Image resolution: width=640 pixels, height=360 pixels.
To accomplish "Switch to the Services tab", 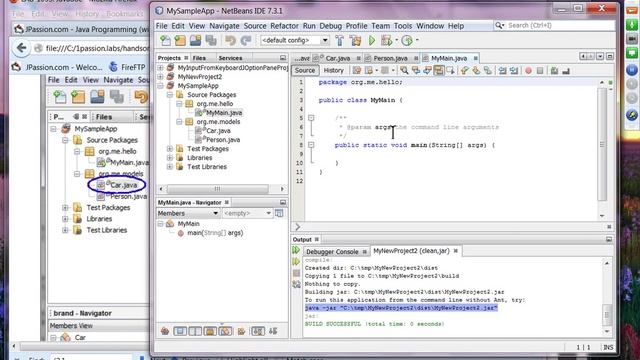I will 230,58.
